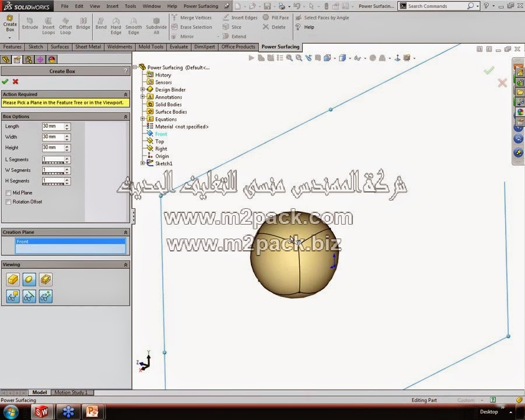The image size is (525, 420).
Task: Open the Tools menu
Action: (x=130, y=6)
